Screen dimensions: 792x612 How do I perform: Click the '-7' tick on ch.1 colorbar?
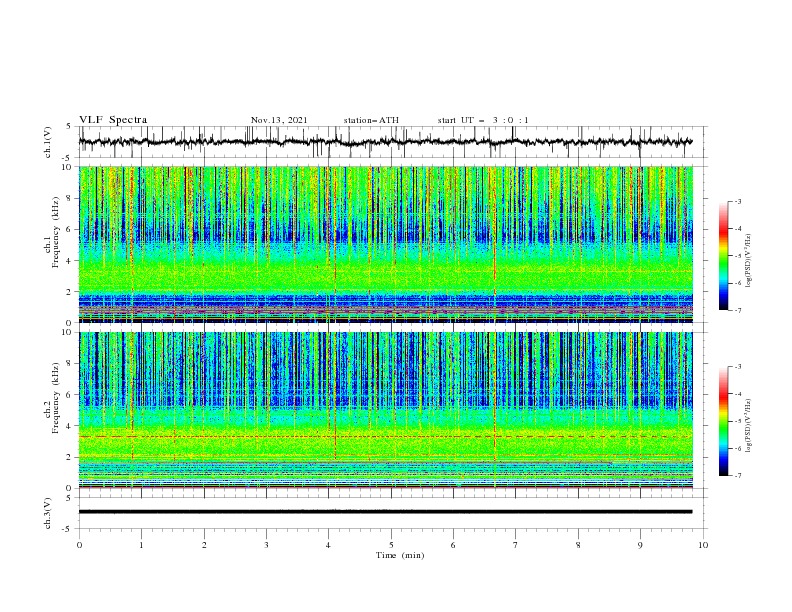click(738, 310)
